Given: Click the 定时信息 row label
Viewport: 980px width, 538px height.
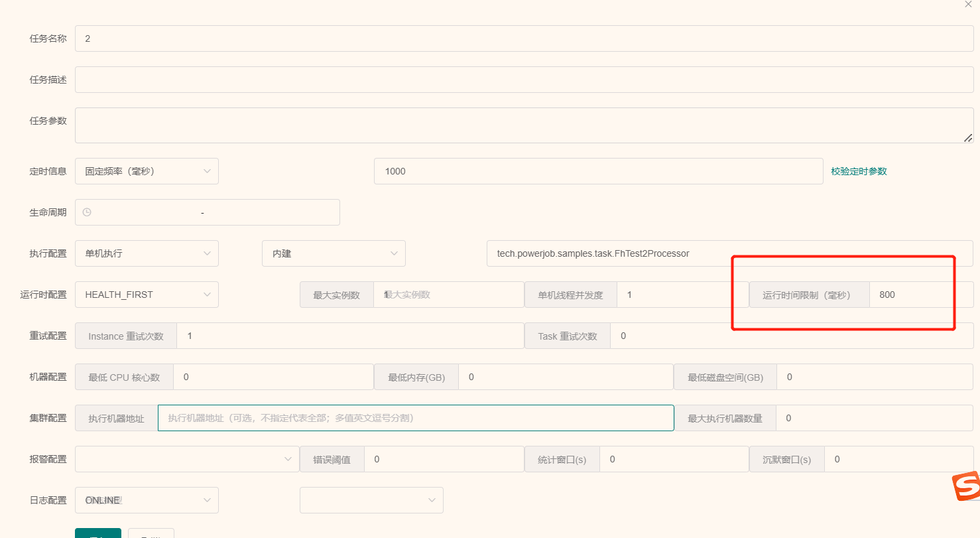Looking at the screenshot, I should 48,171.
